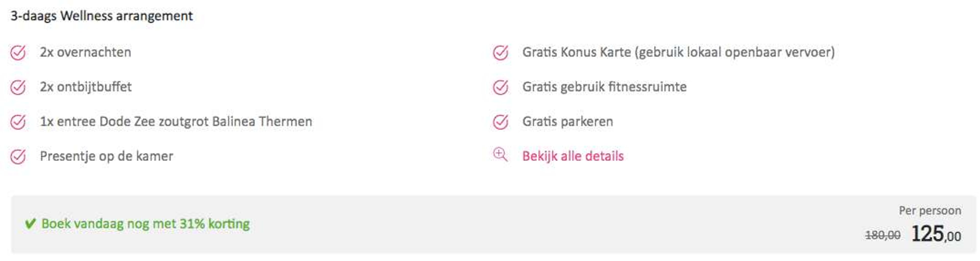Select the Gratis parkeren text
980x261 pixels.
point(568,122)
